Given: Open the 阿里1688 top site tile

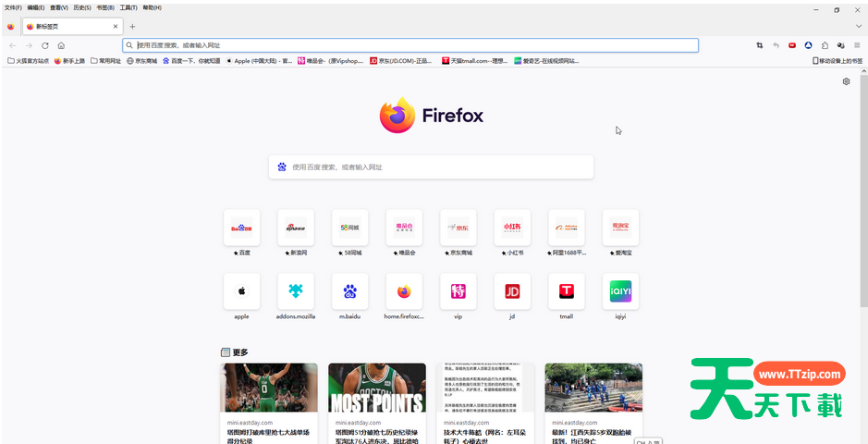Looking at the screenshot, I should click(567, 228).
